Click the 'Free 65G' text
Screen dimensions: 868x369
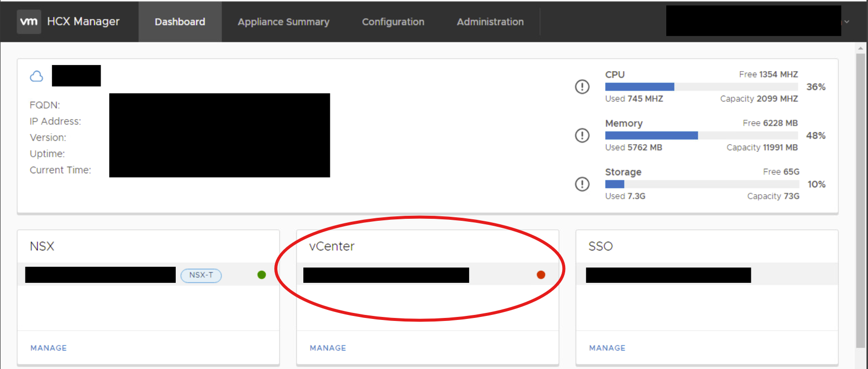[781, 172]
